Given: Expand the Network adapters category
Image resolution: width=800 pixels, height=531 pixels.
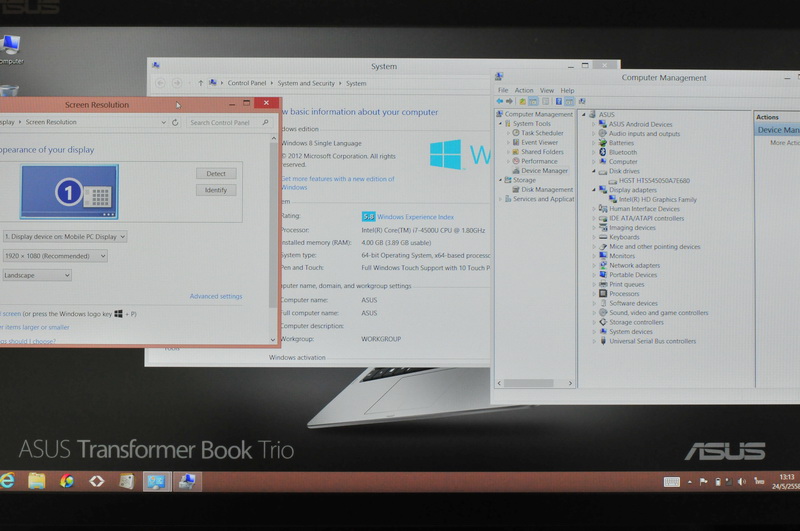Looking at the screenshot, I should pos(593,265).
